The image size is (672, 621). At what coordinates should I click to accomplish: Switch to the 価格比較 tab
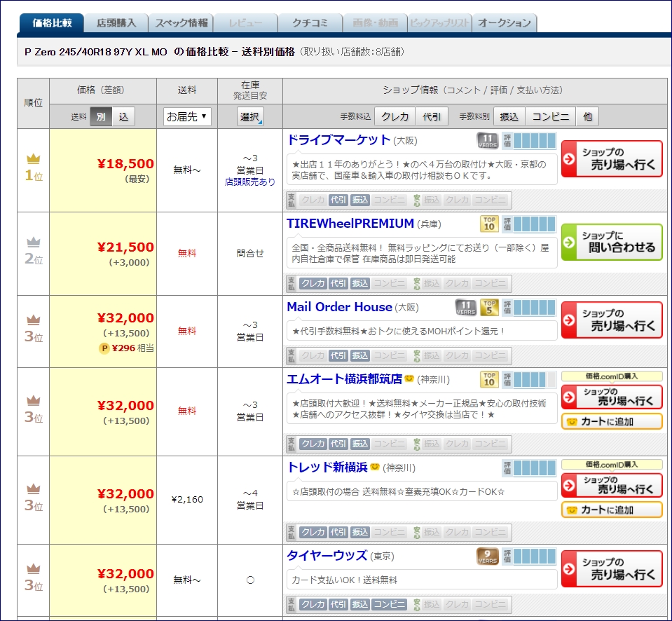pyautogui.click(x=52, y=23)
